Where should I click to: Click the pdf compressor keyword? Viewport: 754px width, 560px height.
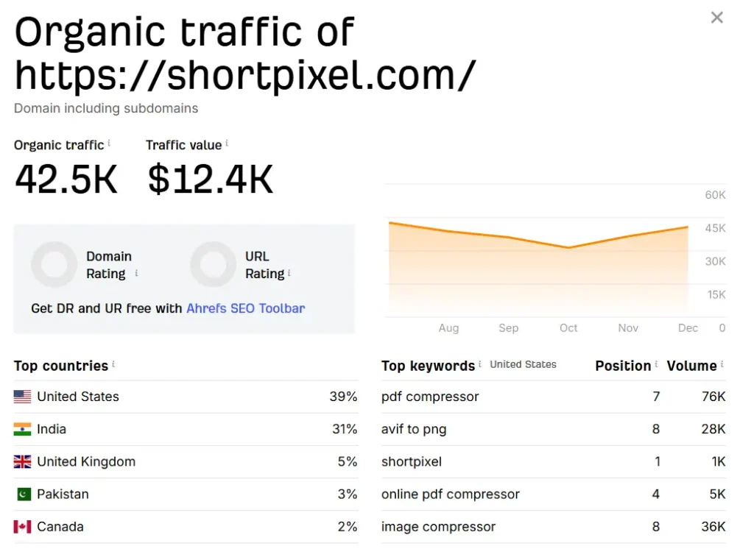(430, 397)
